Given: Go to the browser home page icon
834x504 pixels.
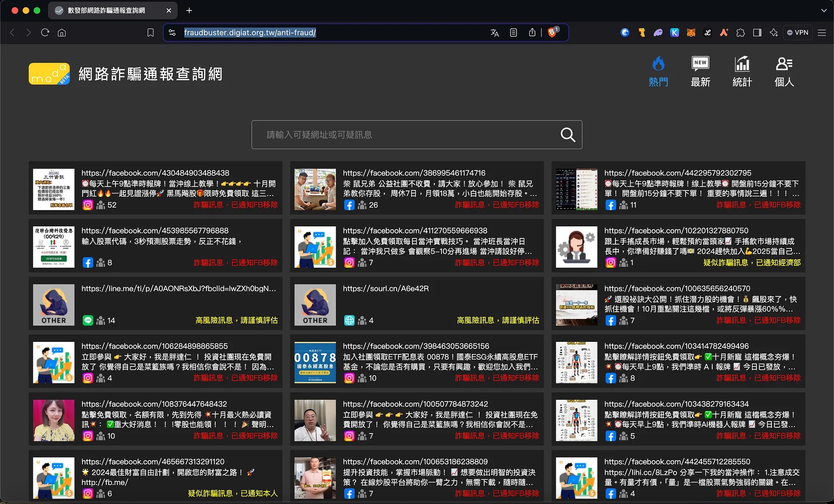Looking at the screenshot, I should click(62, 33).
